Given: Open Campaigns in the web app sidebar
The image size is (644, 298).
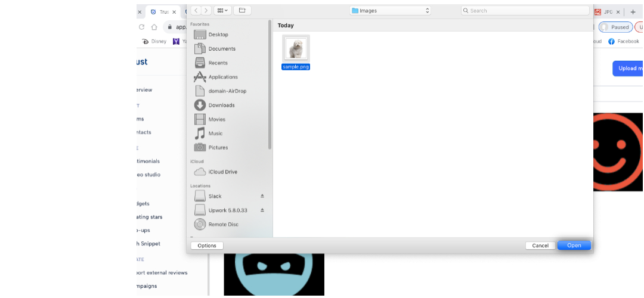Looking at the screenshot, I should coord(147,286).
